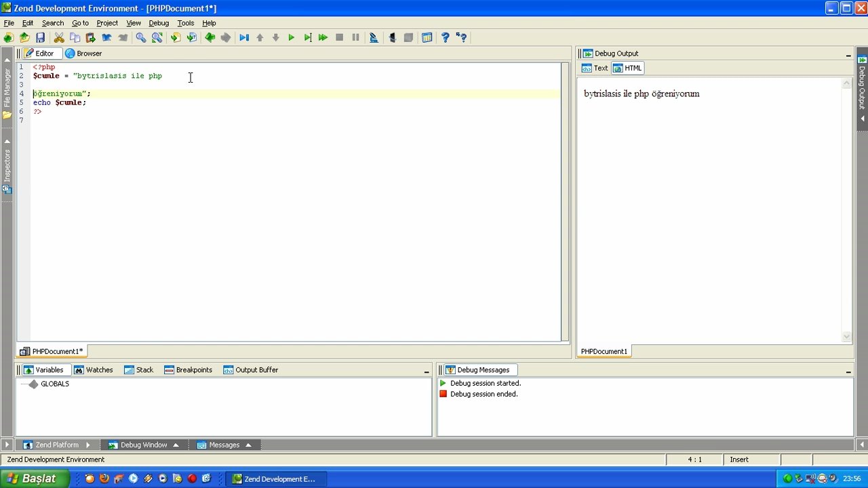Screen dimensions: 868x488
Task: Open the Watches tab
Action: click(x=94, y=370)
